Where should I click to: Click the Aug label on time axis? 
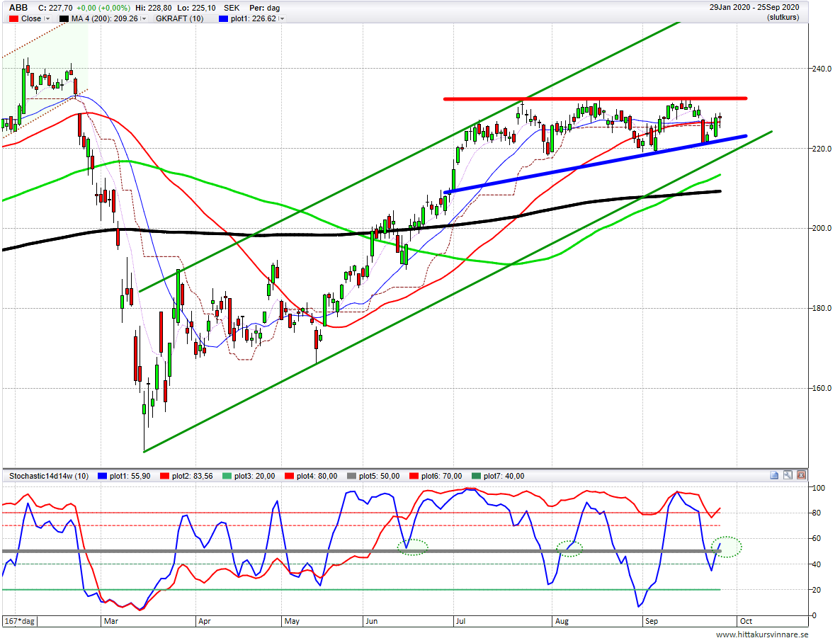coord(562,622)
